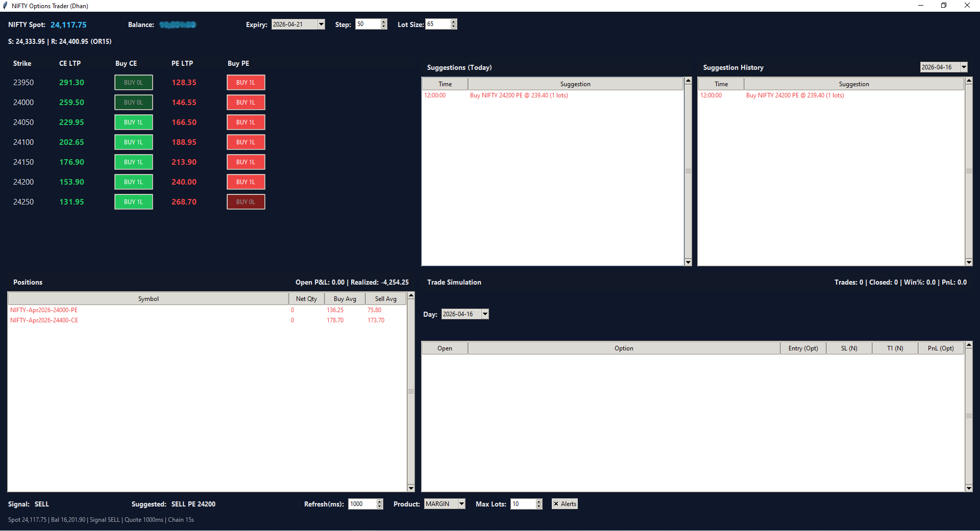Screen dimensions: 980x531
Task: Increment the Max Lots spinner
Action: pos(538,501)
